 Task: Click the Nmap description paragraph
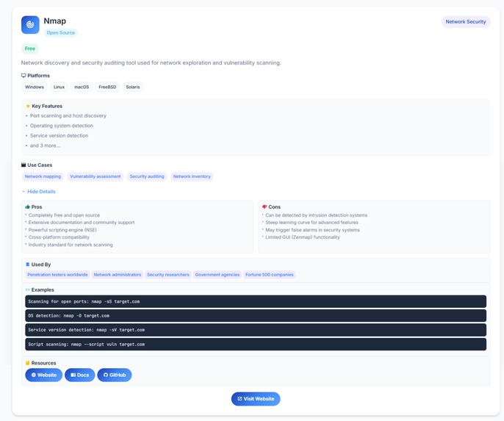(x=151, y=62)
